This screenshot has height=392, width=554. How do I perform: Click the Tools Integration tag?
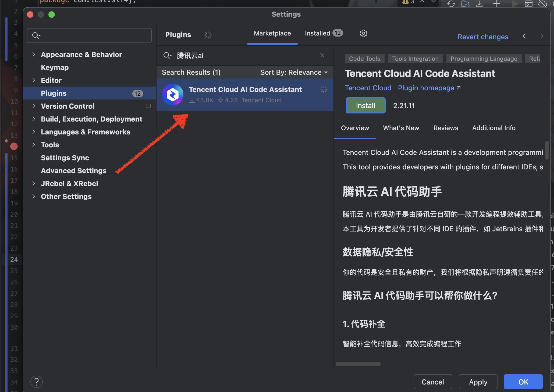pyautogui.click(x=415, y=59)
